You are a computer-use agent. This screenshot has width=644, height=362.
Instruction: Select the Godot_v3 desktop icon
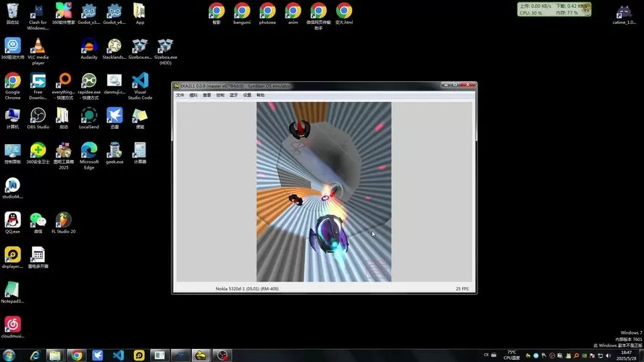click(x=88, y=14)
